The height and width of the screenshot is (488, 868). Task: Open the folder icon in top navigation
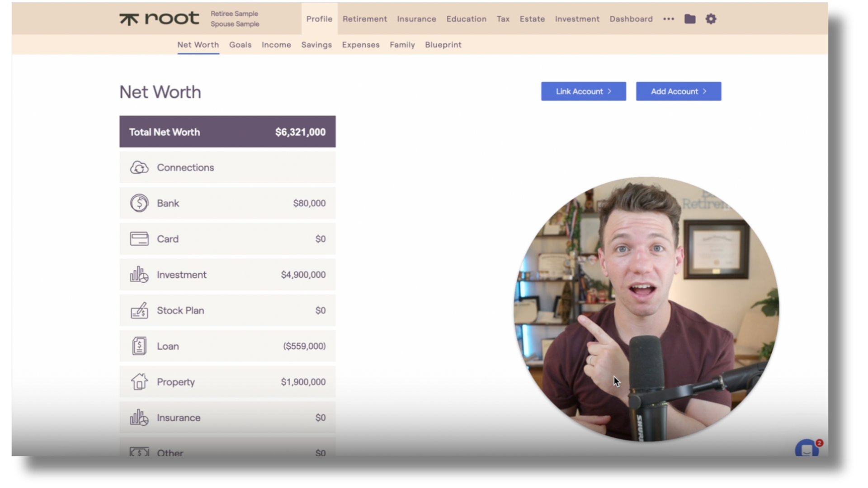coord(690,19)
